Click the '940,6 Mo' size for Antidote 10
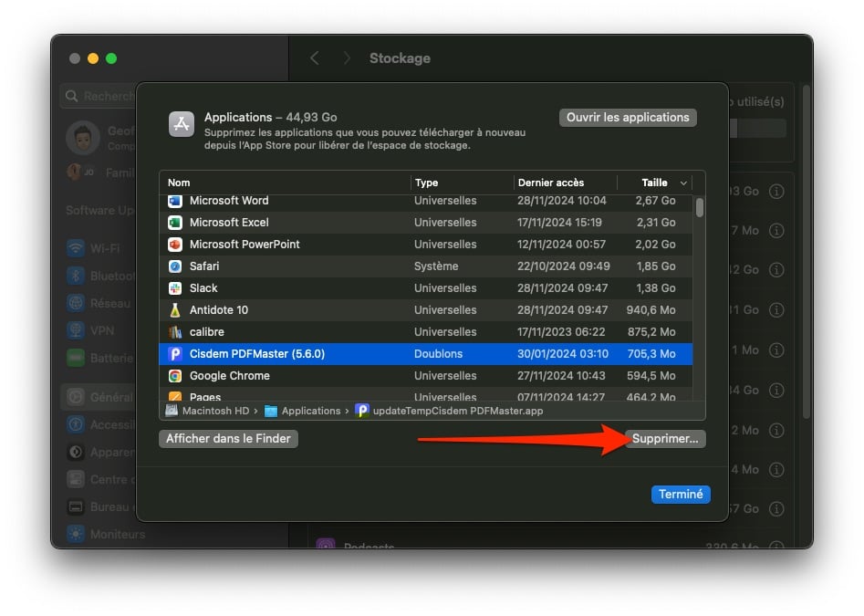The image size is (864, 616). click(x=651, y=310)
